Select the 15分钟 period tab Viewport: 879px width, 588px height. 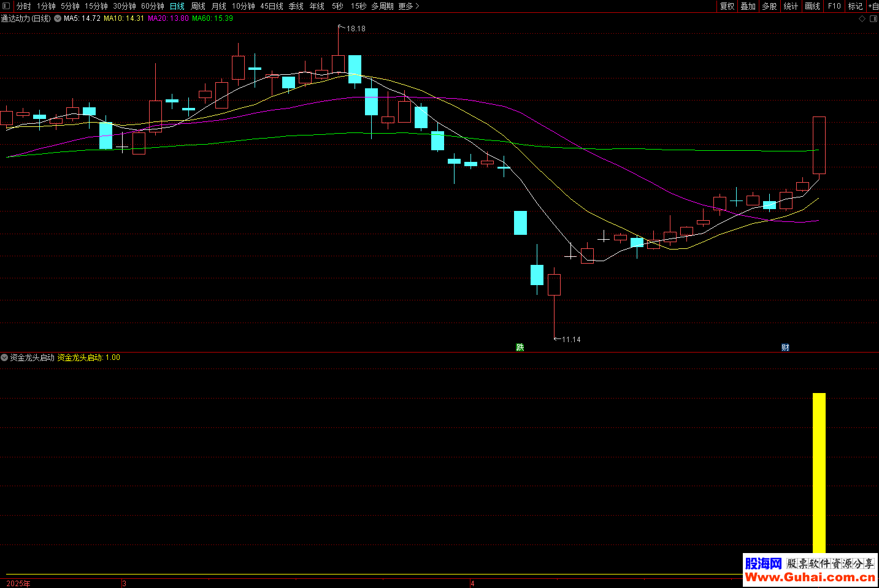coord(96,6)
